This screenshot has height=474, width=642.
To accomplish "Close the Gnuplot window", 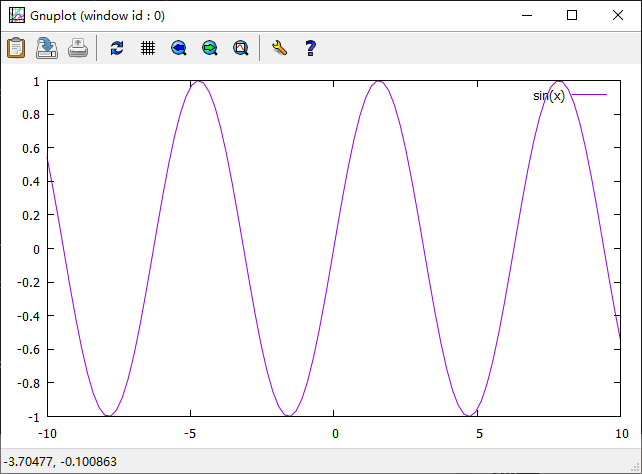I will tap(618, 16).
